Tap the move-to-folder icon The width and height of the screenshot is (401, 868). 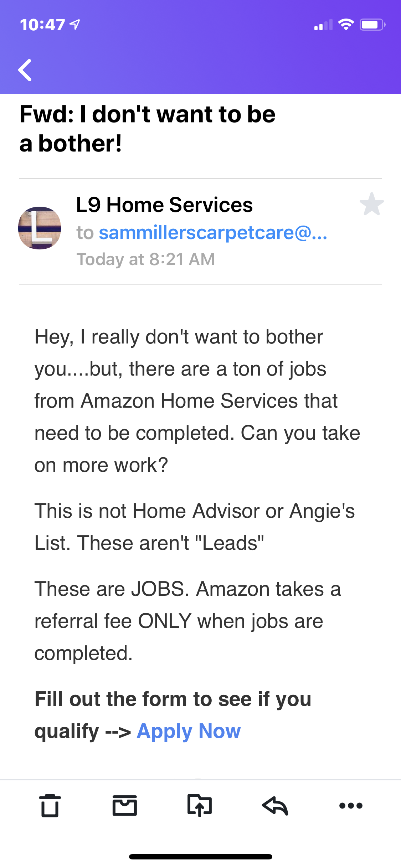tap(200, 805)
